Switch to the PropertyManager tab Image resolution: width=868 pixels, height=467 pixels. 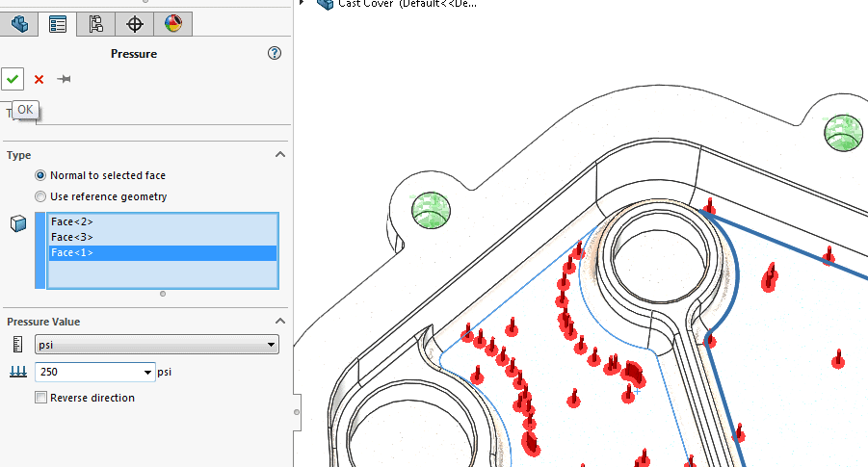(58, 23)
